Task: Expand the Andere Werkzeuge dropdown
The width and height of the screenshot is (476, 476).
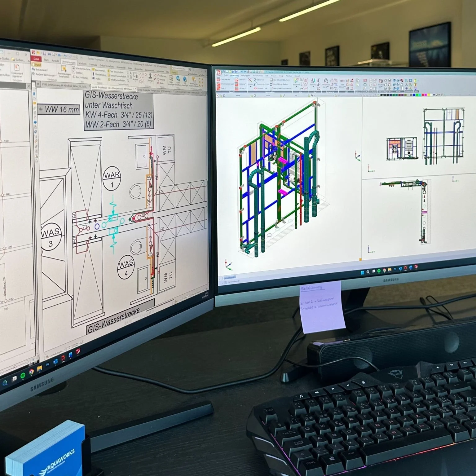Action: 44,74
